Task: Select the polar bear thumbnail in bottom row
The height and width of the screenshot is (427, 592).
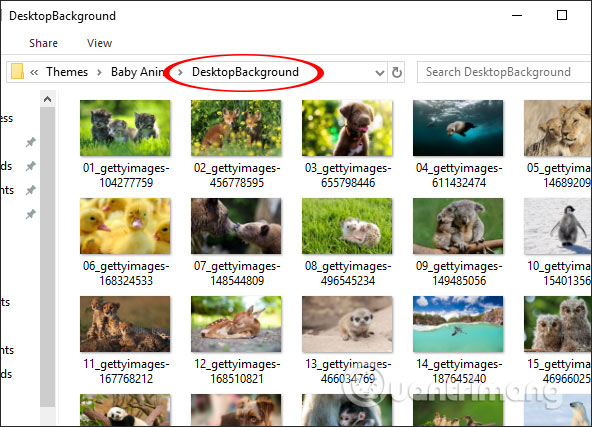Action: pos(558,410)
